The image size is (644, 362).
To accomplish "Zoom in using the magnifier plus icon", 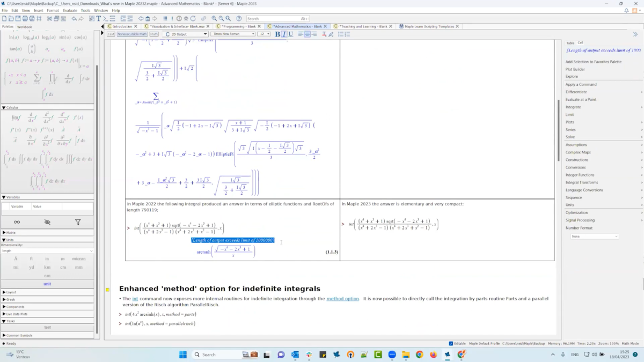I will (214, 19).
